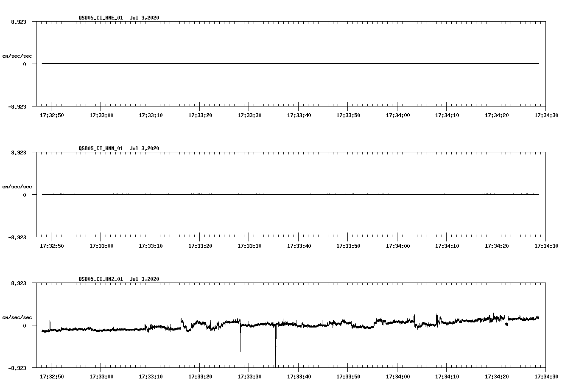Click the -8.923 lower limit on HNZ plot
Screen dimensions: 576x392
click(17, 368)
